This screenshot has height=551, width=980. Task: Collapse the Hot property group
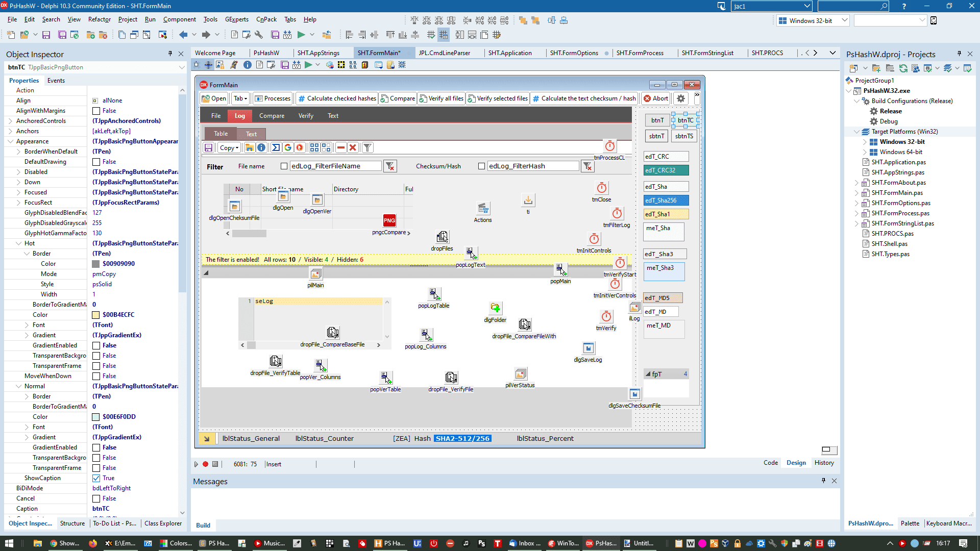click(19, 243)
